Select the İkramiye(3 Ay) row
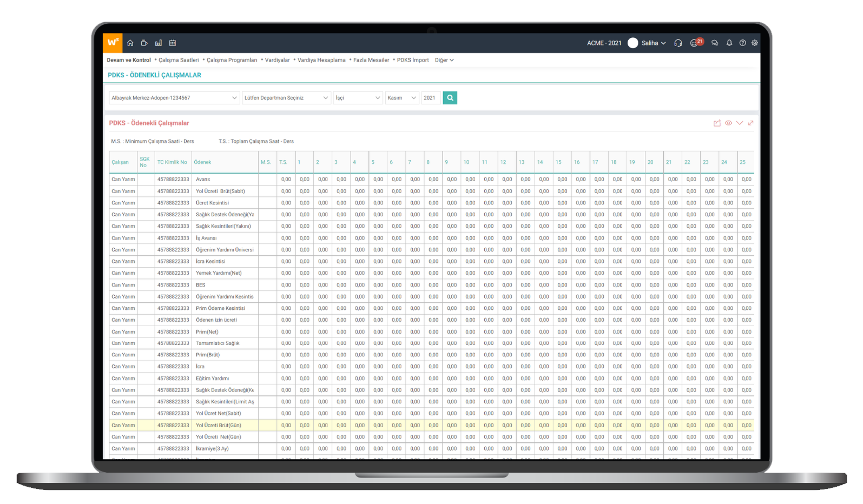Screen dimensions: 863x504 click(x=431, y=449)
